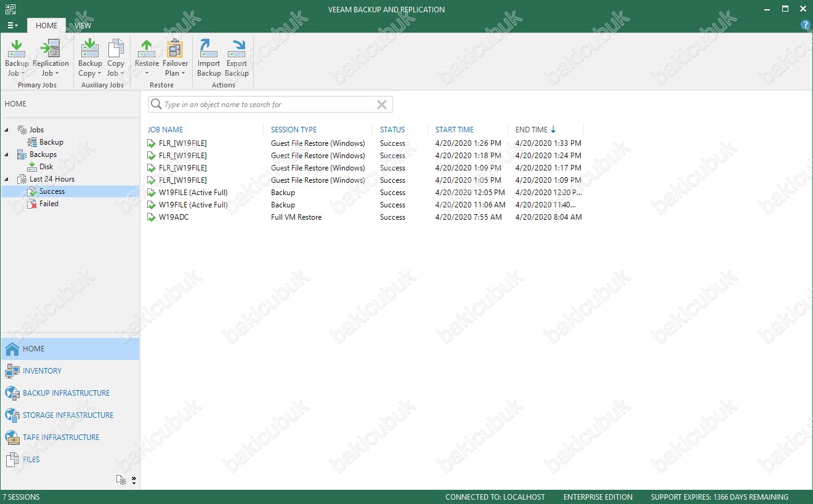Collapse the Backups tree node arrow
Viewport: 813px width, 504px height.
pyautogui.click(x=7, y=154)
